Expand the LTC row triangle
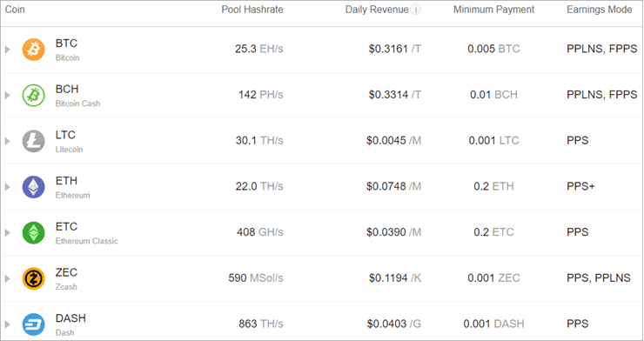 [x=7, y=141]
